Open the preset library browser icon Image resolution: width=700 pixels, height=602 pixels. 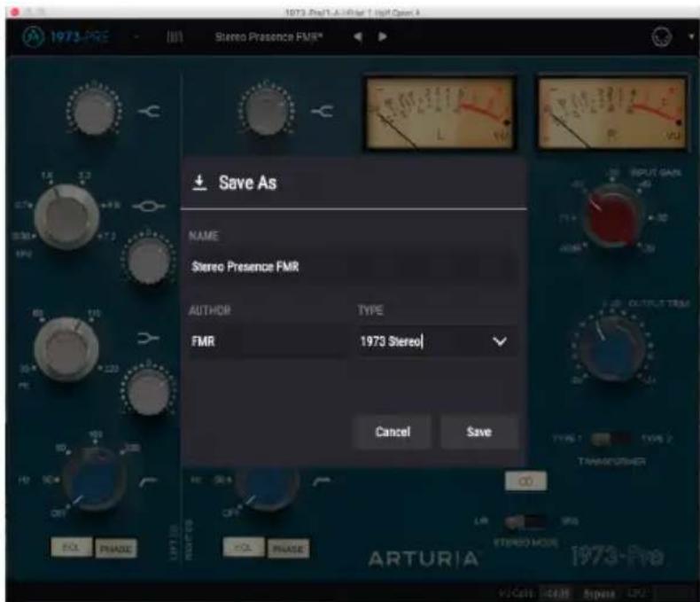[x=175, y=36]
